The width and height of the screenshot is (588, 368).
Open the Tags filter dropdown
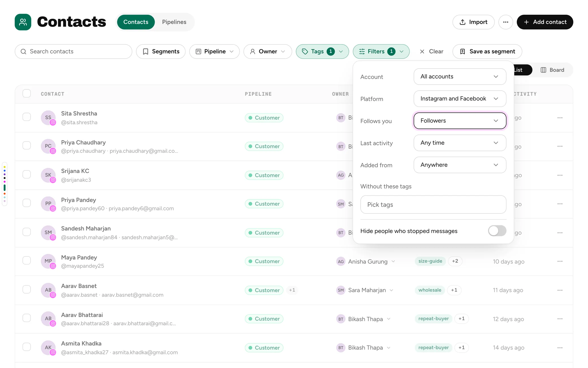pyautogui.click(x=322, y=52)
